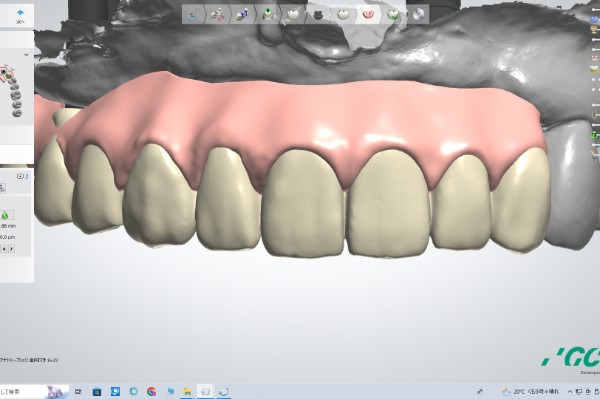Open Google Chrome from the taskbar
Viewport: 600px width, 399px height.
pyautogui.click(x=152, y=391)
